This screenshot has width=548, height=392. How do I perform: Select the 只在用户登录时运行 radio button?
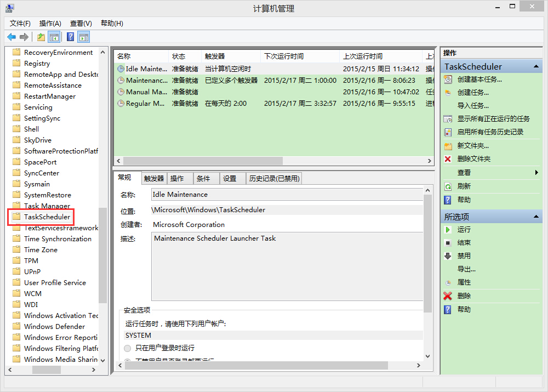tap(128, 348)
